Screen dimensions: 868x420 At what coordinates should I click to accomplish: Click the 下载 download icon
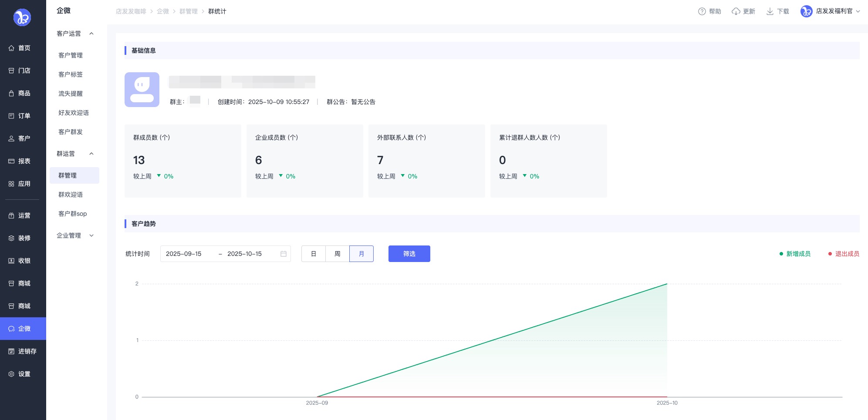pos(770,11)
